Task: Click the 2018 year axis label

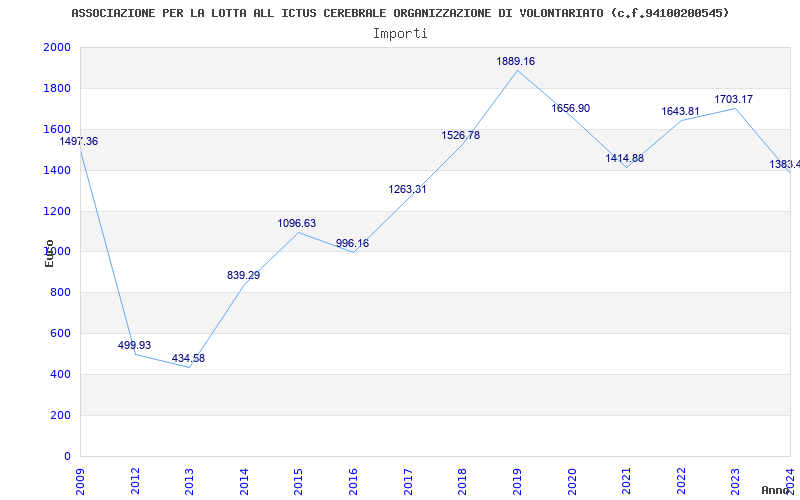Action: 463,481
